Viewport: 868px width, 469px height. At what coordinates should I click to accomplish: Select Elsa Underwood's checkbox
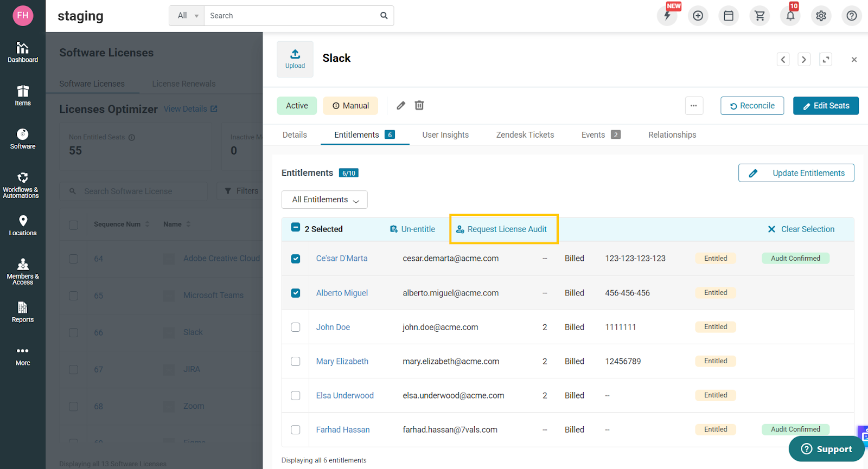pyautogui.click(x=296, y=395)
